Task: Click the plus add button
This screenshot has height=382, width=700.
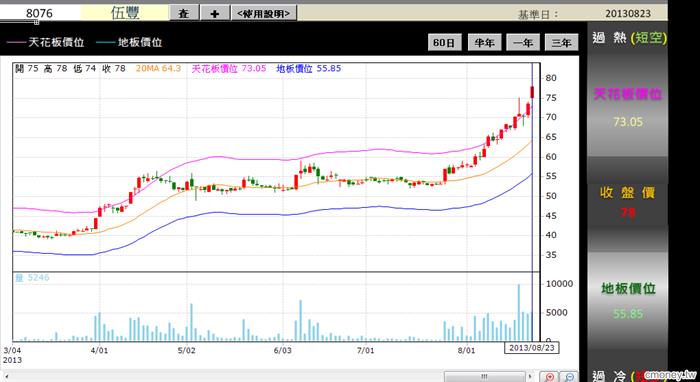Action: (x=215, y=13)
